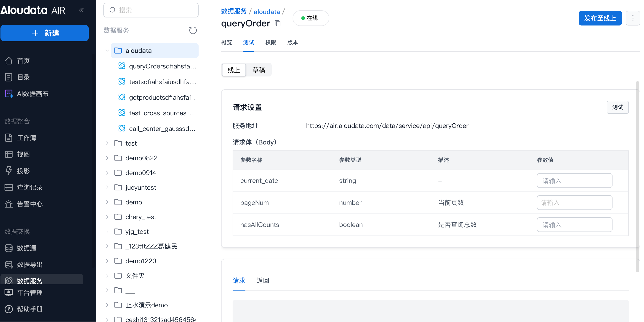Expand the demo0822 folder
This screenshot has width=644, height=322.
pyautogui.click(x=107, y=158)
